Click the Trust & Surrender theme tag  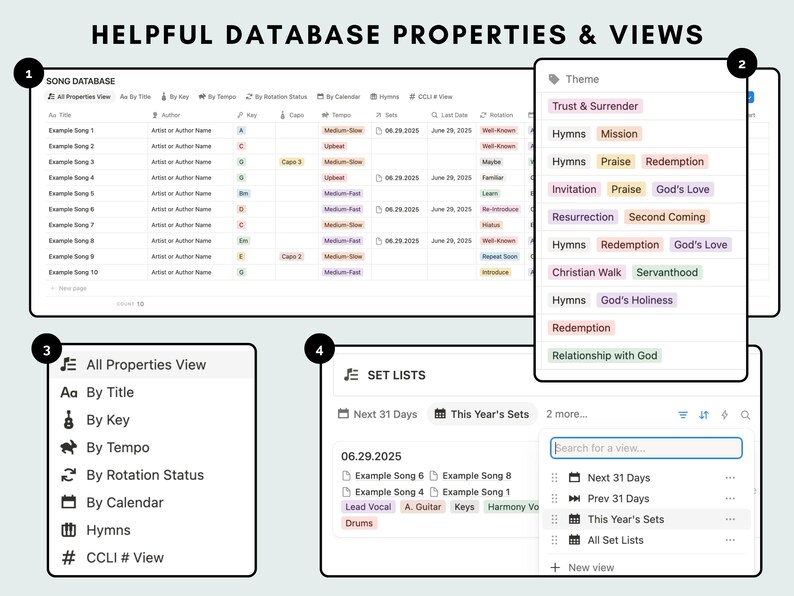(x=595, y=106)
